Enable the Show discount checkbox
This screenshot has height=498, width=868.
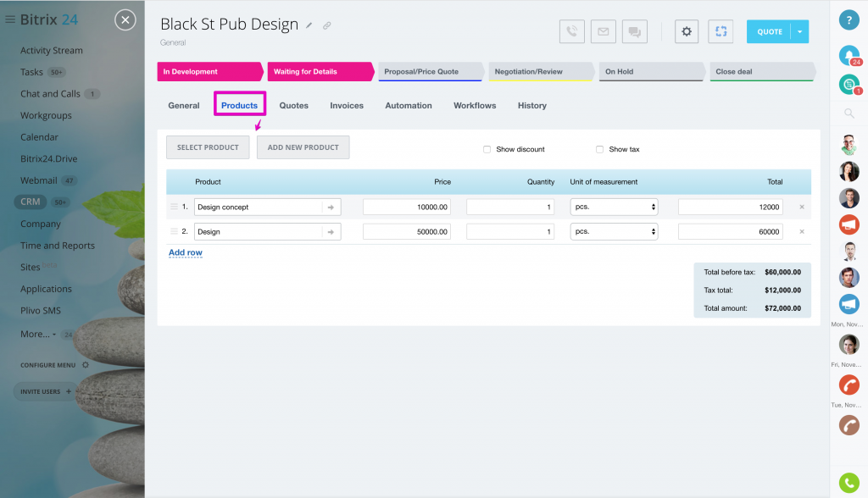tap(487, 149)
